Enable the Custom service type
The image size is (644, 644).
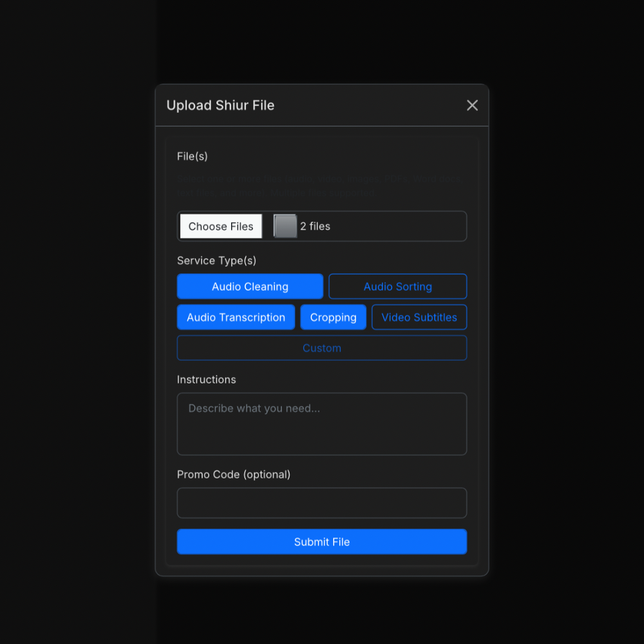point(322,348)
